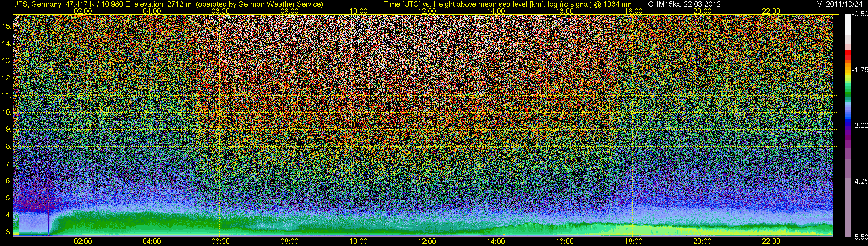Click the "14." height axis label
Screen dimensions: 868x246
click(7, 43)
